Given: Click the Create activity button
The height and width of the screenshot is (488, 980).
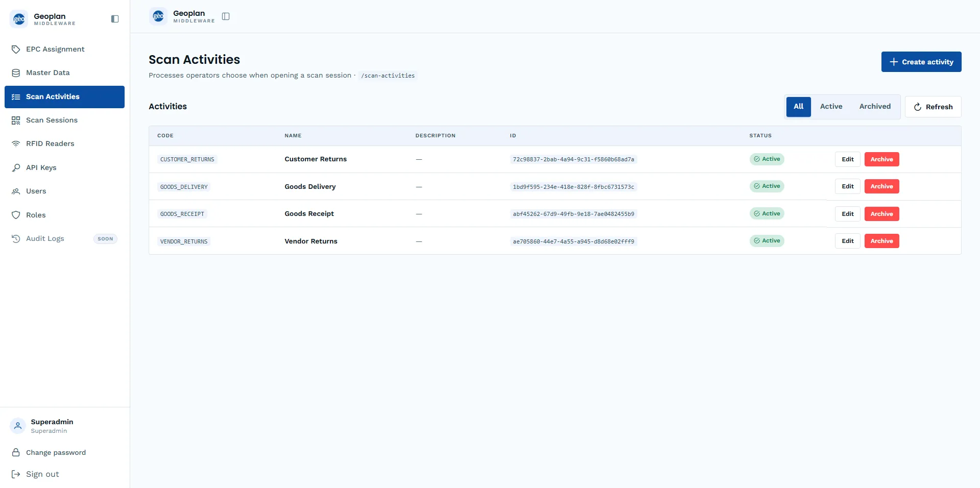Looking at the screenshot, I should pos(921,62).
